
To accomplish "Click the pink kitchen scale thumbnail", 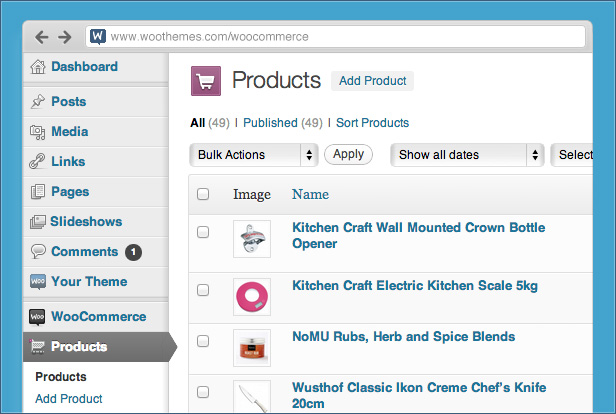I will [x=252, y=297].
